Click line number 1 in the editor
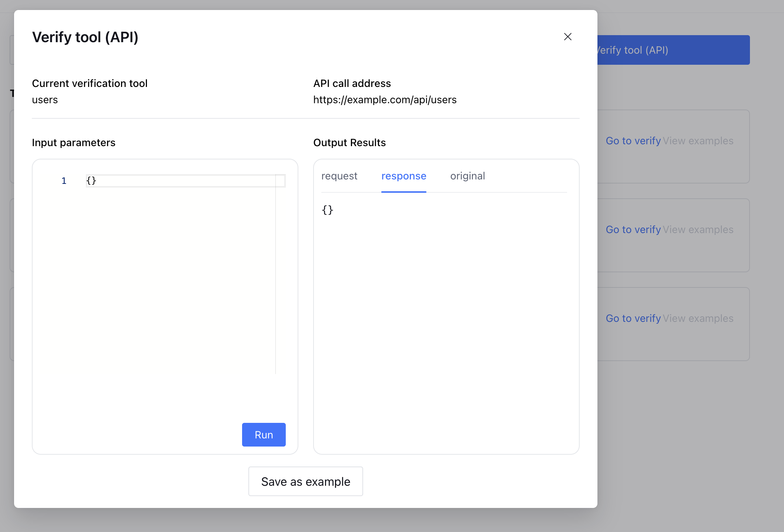This screenshot has height=532, width=784. pos(64,181)
